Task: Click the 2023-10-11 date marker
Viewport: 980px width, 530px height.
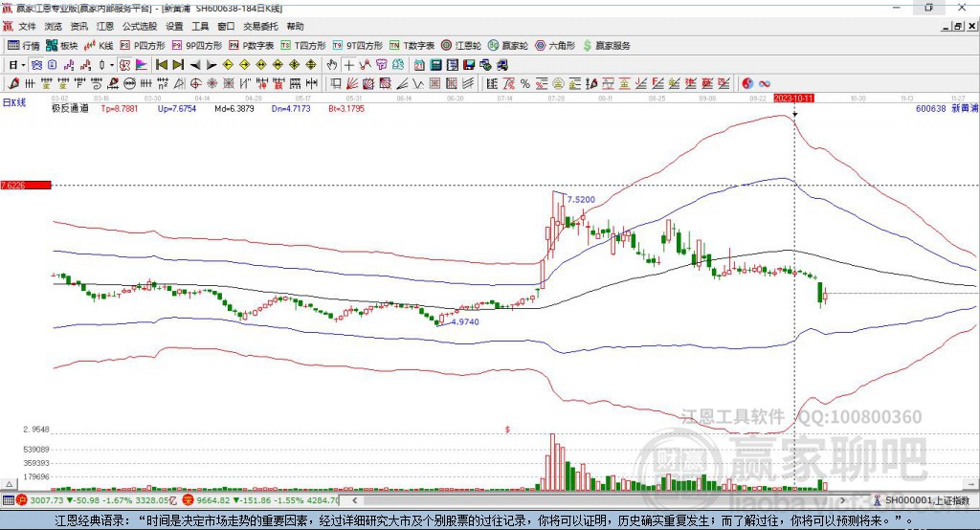Action: tap(793, 99)
